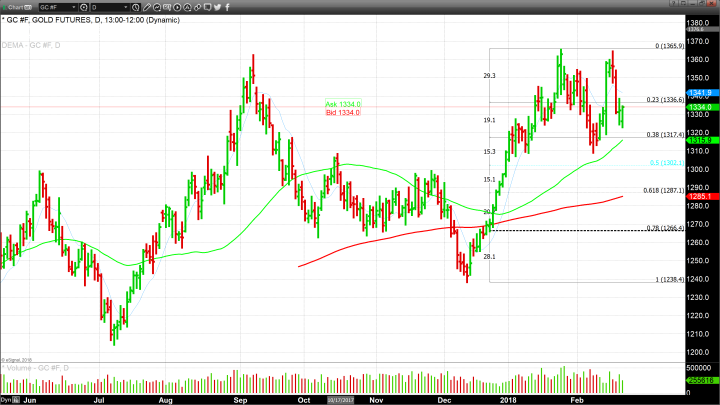Screen dimensions: 720x405
Task: Click the highlighted date marker on time axis
Action: coord(340,398)
